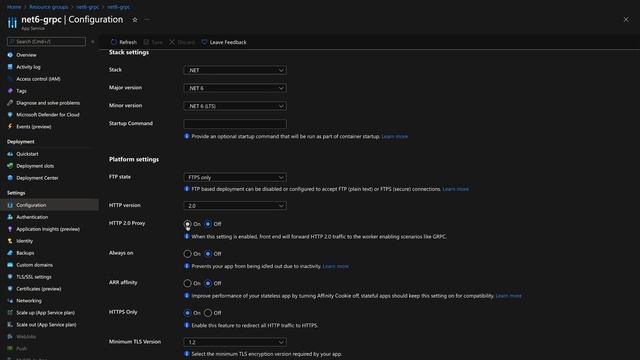Click the Startup Command input field
The width and height of the screenshot is (640, 360).
[x=235, y=124]
